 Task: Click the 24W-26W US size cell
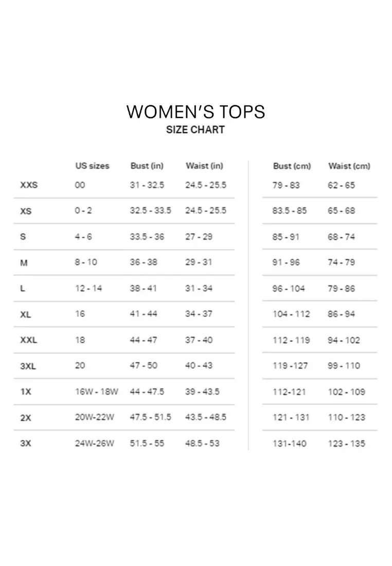tap(95, 443)
